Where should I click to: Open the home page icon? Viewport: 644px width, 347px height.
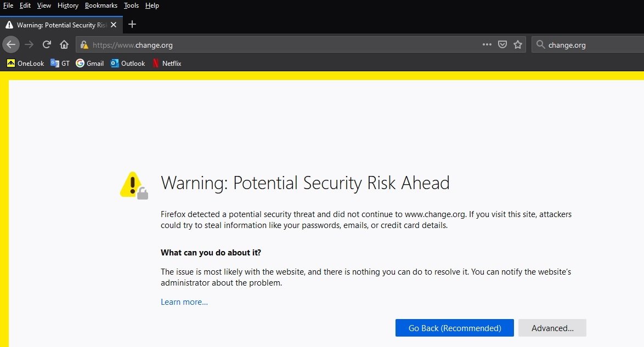pos(64,45)
